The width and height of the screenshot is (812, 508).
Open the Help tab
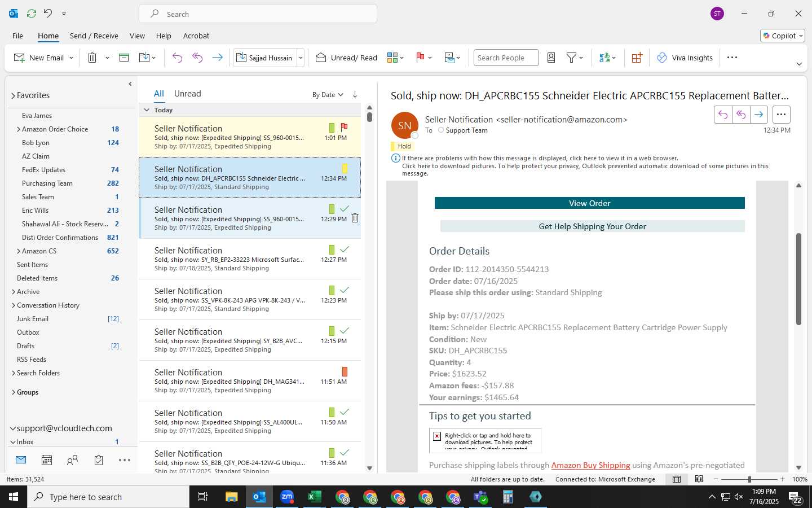pyautogui.click(x=164, y=36)
